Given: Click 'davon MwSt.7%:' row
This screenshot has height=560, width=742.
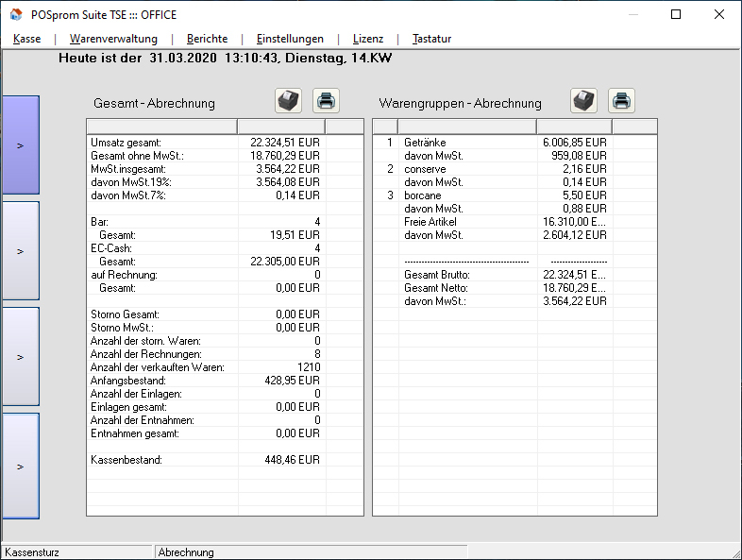Looking at the screenshot, I should click(x=226, y=195).
